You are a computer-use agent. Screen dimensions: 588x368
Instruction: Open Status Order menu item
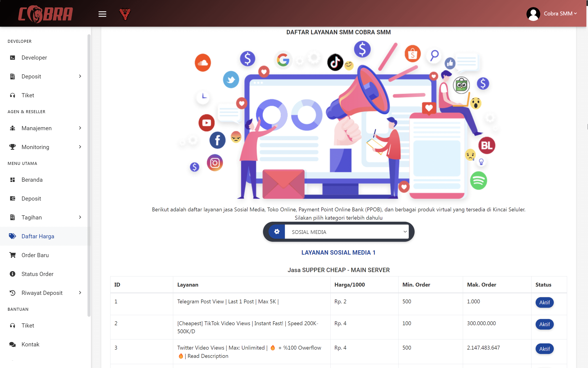(37, 274)
